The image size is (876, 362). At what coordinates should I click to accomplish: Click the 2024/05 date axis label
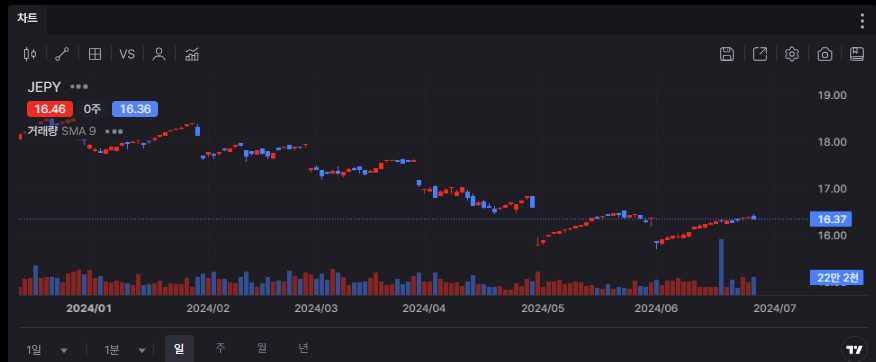coord(544,308)
